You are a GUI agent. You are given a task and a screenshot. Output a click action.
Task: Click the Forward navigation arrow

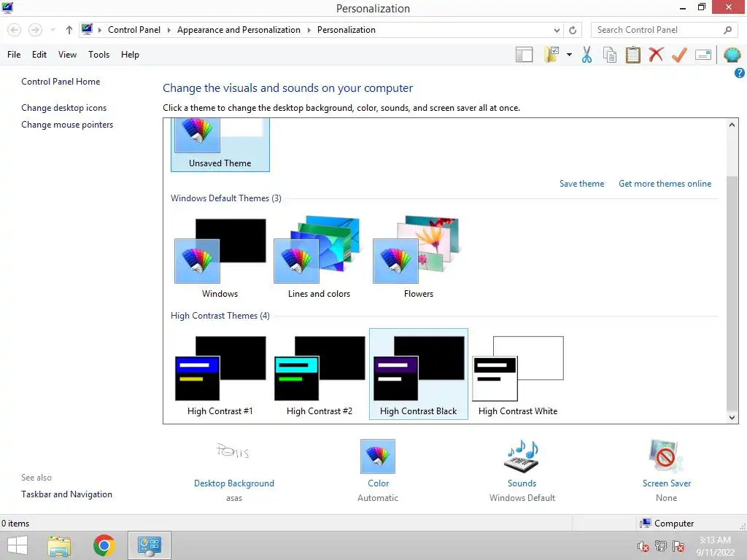coord(35,30)
